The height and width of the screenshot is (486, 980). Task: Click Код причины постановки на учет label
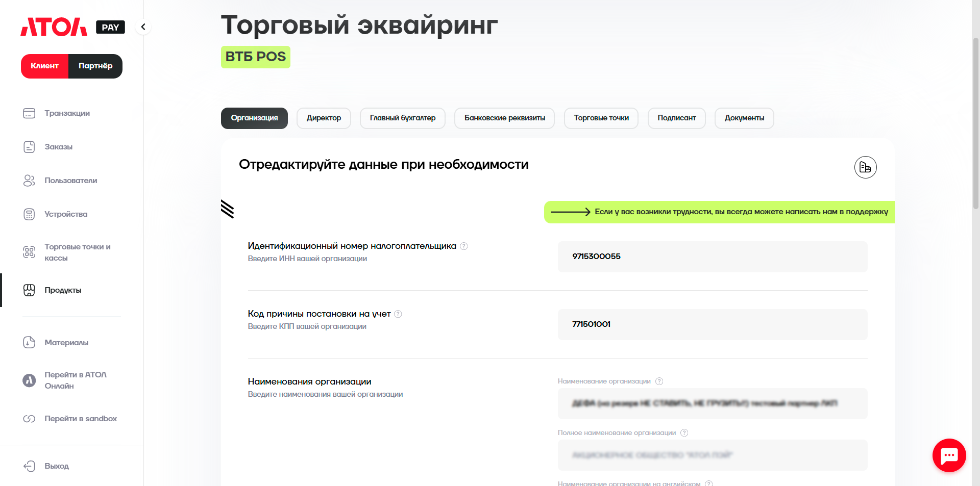point(320,314)
